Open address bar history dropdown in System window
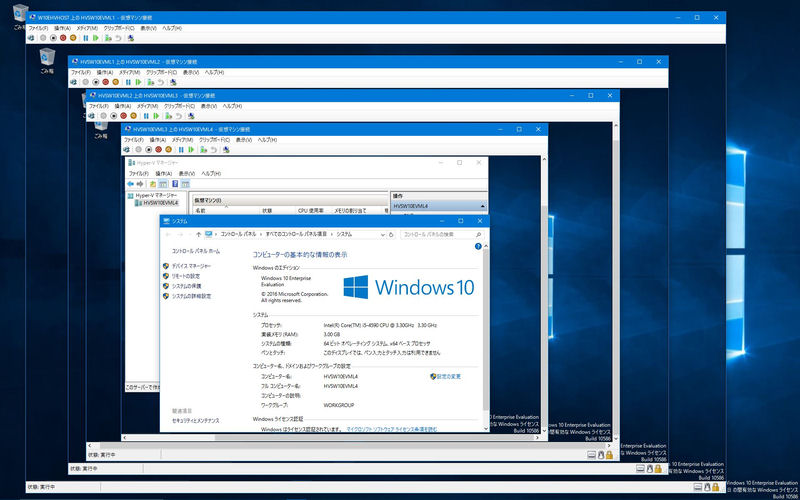 [383, 234]
